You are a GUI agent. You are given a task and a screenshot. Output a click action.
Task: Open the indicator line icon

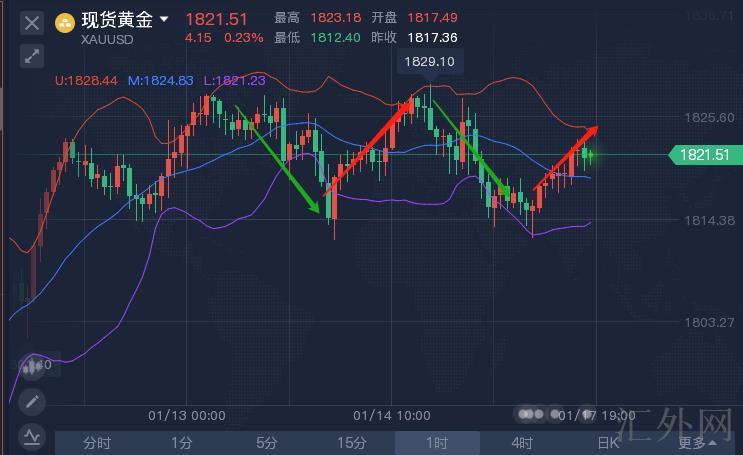pyautogui.click(x=32, y=437)
